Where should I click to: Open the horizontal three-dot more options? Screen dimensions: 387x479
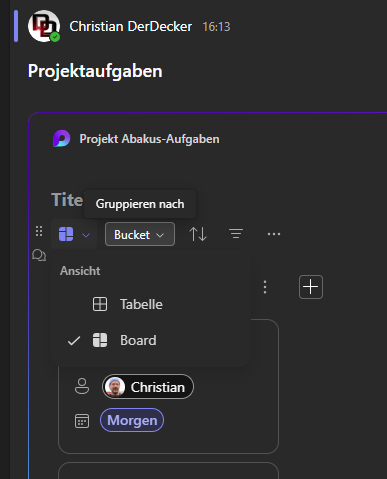(274, 234)
